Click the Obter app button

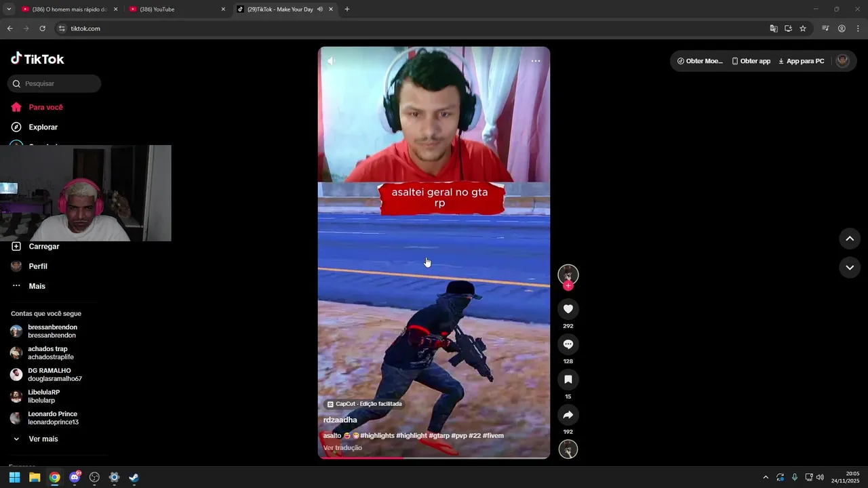point(751,61)
